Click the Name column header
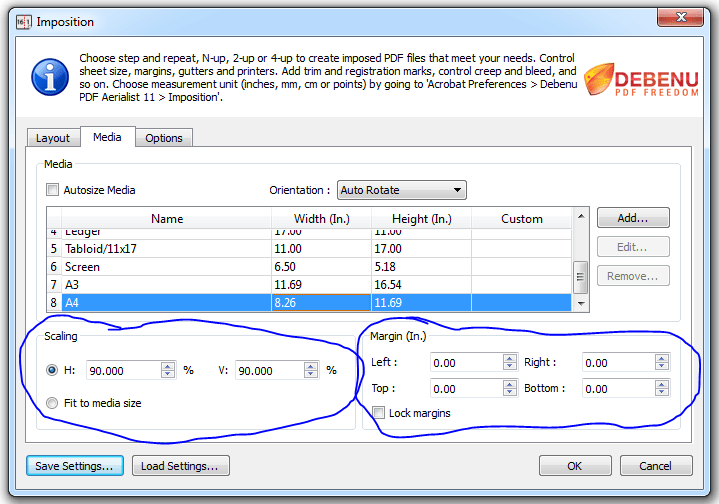 click(167, 219)
